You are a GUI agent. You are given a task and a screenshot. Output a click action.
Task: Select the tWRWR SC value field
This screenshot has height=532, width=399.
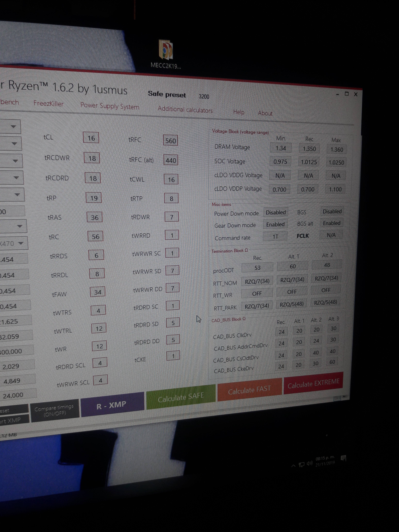tap(172, 253)
